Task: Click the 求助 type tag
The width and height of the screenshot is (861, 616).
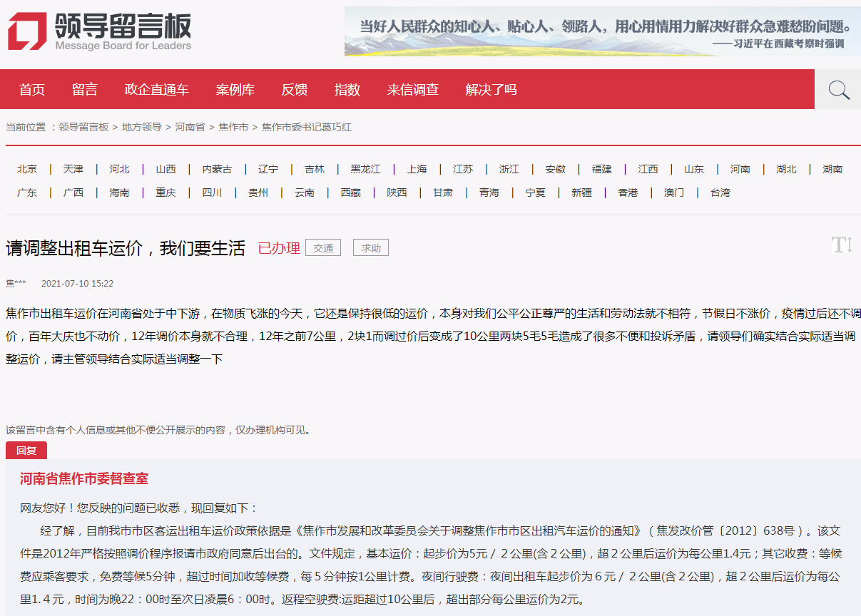Action: coord(371,248)
